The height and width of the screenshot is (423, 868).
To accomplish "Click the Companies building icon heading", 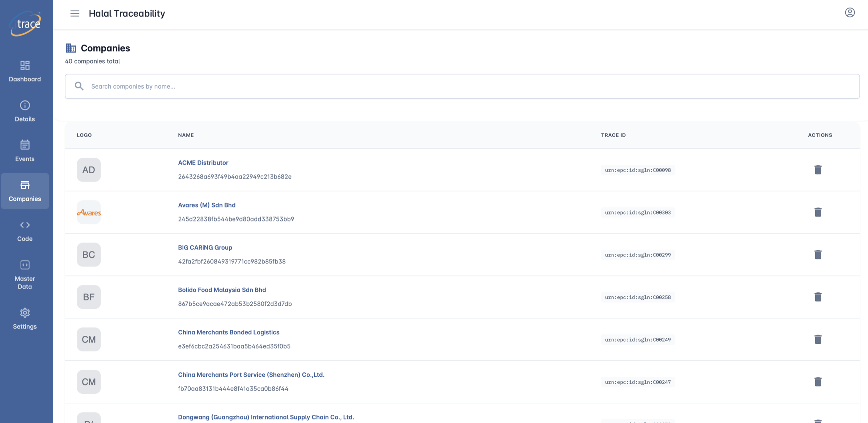I will (71, 48).
